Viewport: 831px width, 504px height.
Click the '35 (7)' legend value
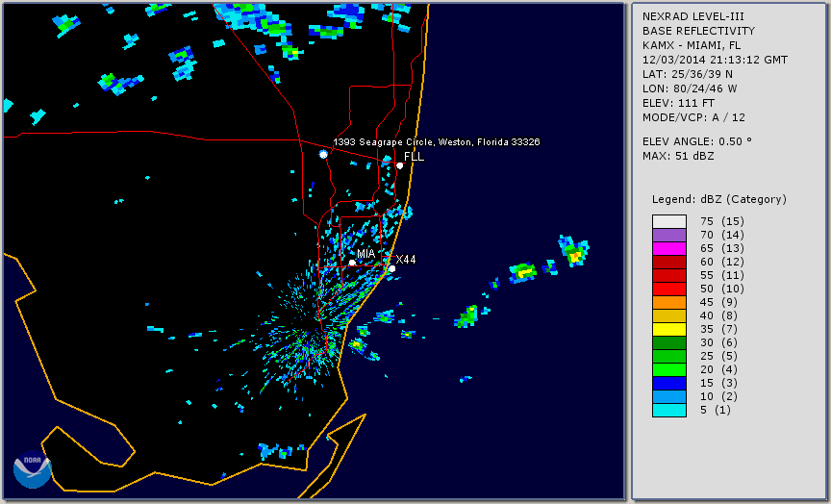[718, 330]
